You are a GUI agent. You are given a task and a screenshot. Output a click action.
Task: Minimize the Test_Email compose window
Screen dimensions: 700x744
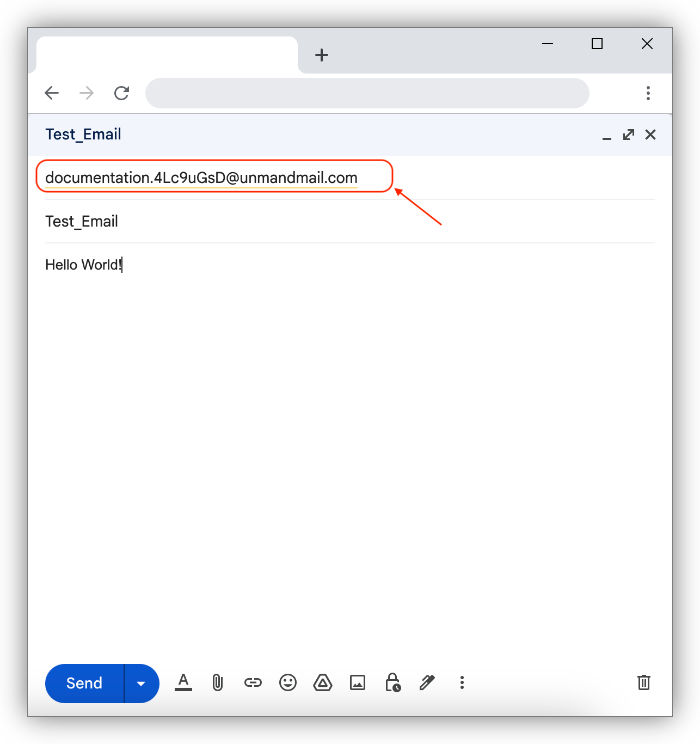pyautogui.click(x=606, y=137)
